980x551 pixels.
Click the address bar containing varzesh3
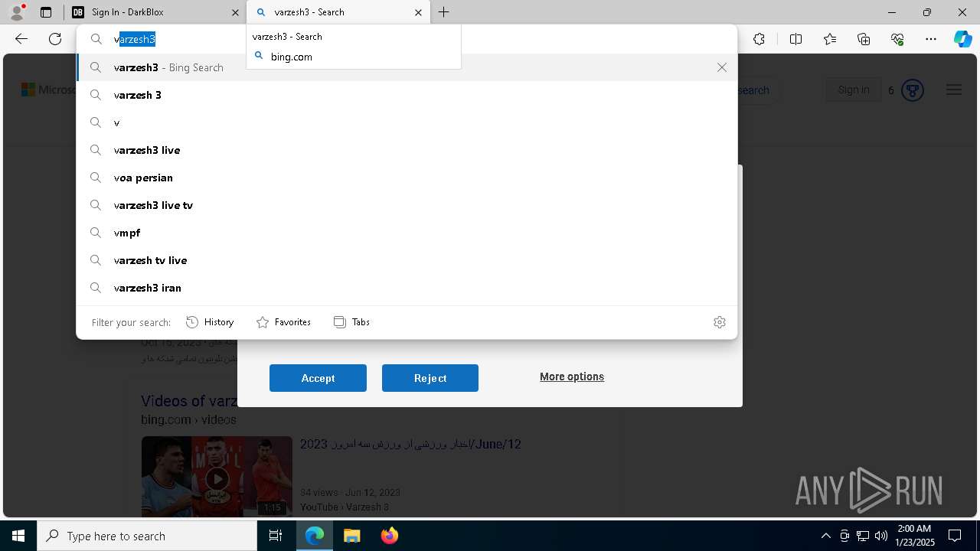click(x=406, y=39)
